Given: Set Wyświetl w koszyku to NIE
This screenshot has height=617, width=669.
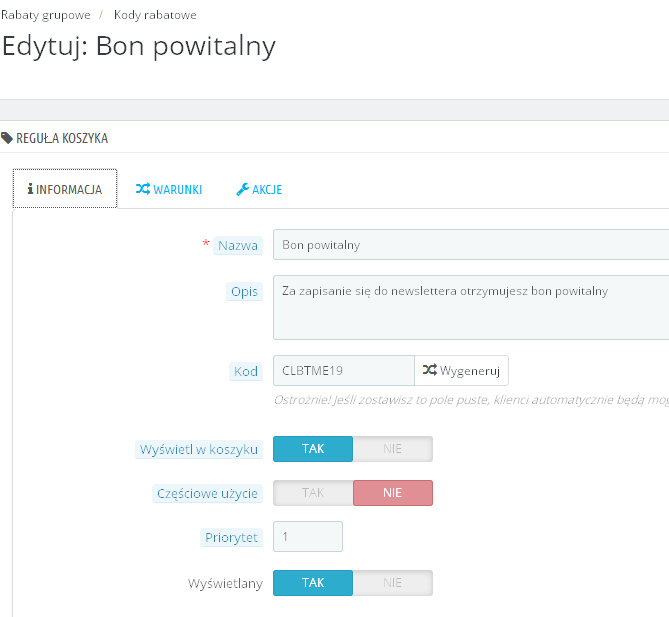Looking at the screenshot, I should [393, 449].
